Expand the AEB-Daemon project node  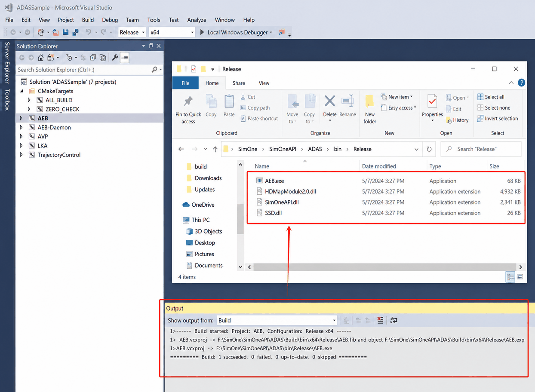(22, 128)
